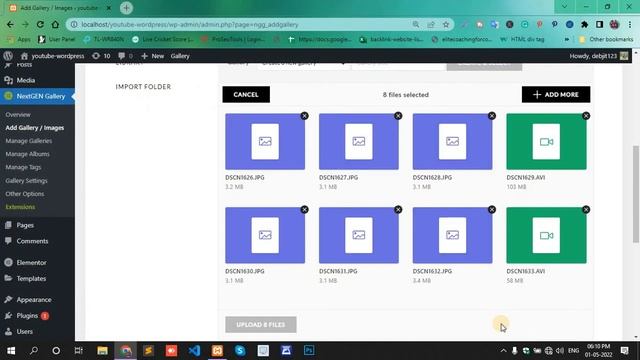Open Visual Studio Code from taskbar

click(x=194, y=351)
